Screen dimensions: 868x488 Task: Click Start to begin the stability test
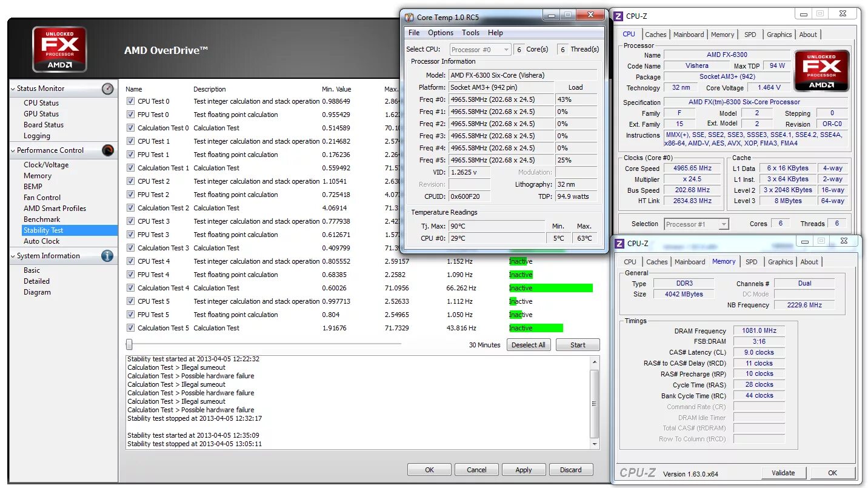(577, 344)
